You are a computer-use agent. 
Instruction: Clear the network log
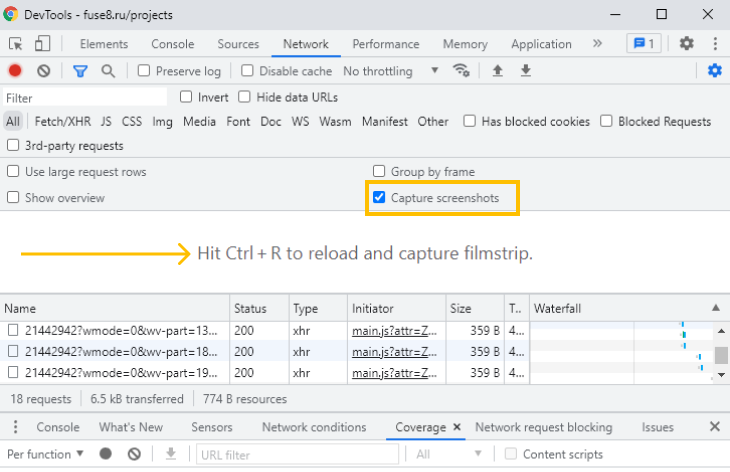[44, 71]
